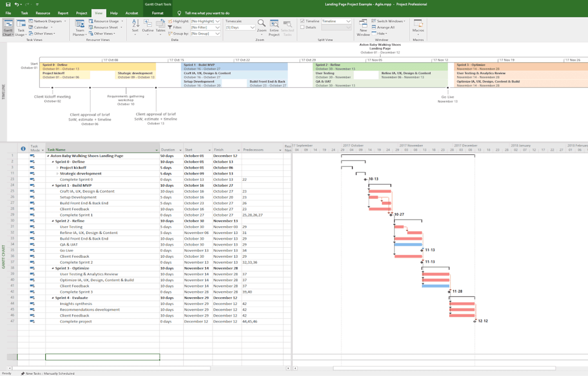Click the blue QA & UAT Gantt bar
The image size is (588, 376).
pyautogui.click(x=408, y=245)
